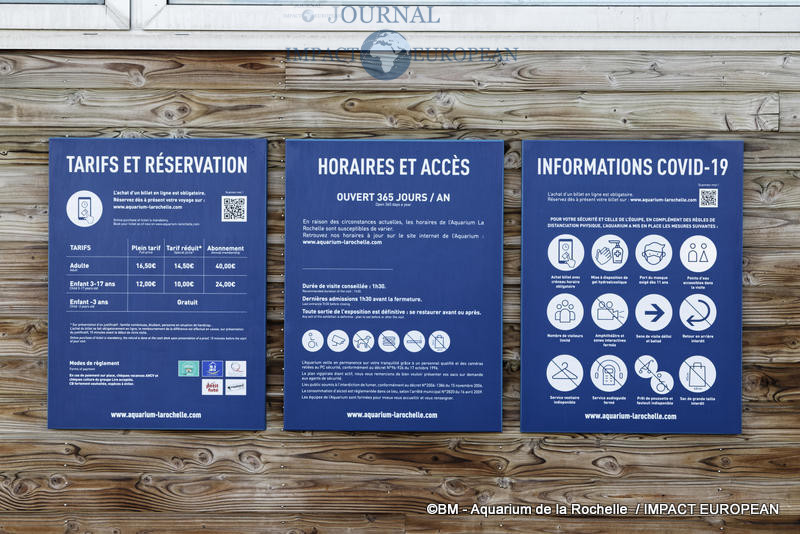Click the wheelchair accessibility icon in Horaires panel
Screen dimensions: 800x534
click(x=313, y=341)
